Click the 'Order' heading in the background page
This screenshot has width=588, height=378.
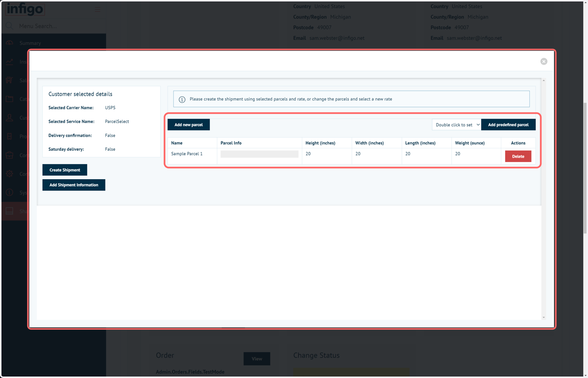click(165, 355)
